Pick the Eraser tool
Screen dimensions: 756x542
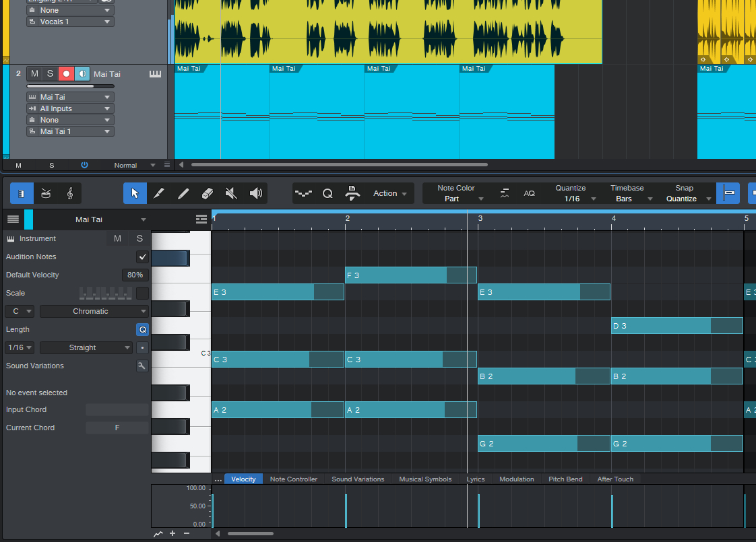tap(208, 194)
